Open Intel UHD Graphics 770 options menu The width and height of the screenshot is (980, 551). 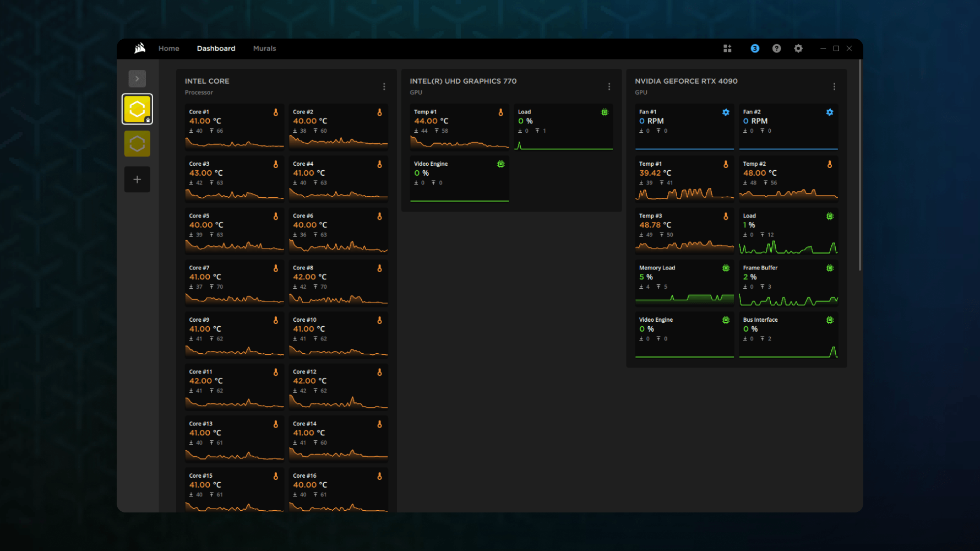coord(609,87)
